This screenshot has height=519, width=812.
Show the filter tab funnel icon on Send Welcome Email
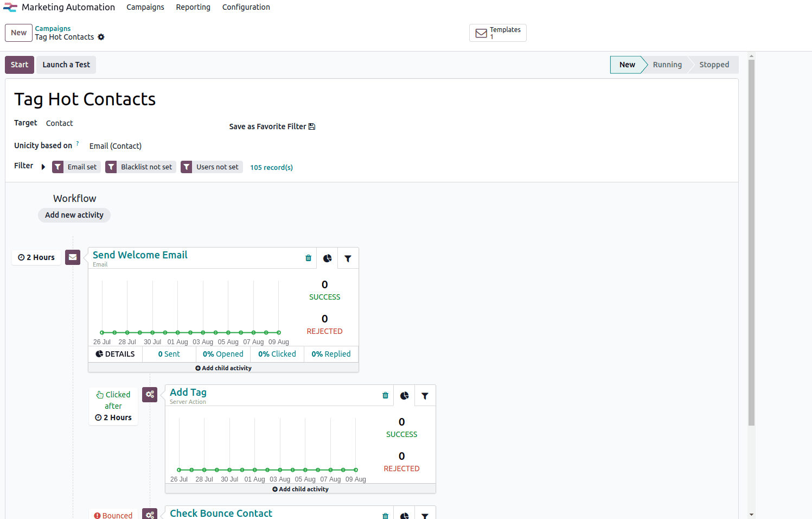348,258
